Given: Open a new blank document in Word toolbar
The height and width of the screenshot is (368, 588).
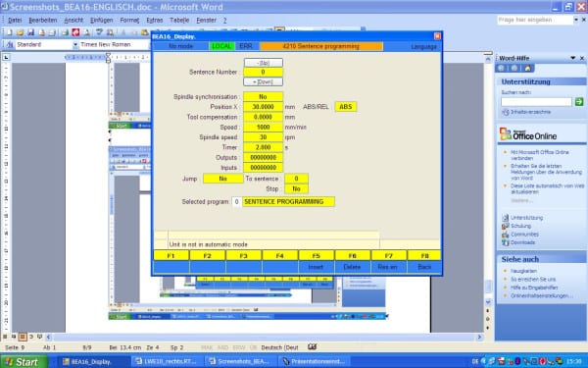Looking at the screenshot, I should [10, 32].
